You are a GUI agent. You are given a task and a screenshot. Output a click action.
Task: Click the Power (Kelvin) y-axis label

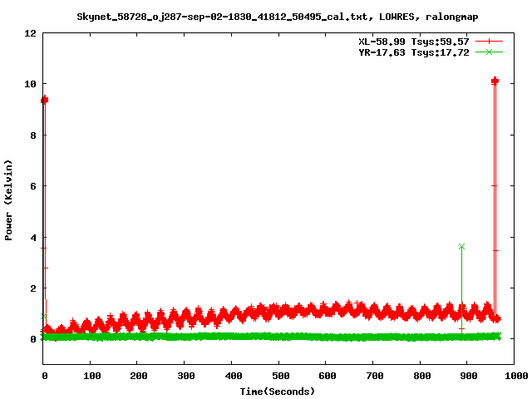(8, 200)
